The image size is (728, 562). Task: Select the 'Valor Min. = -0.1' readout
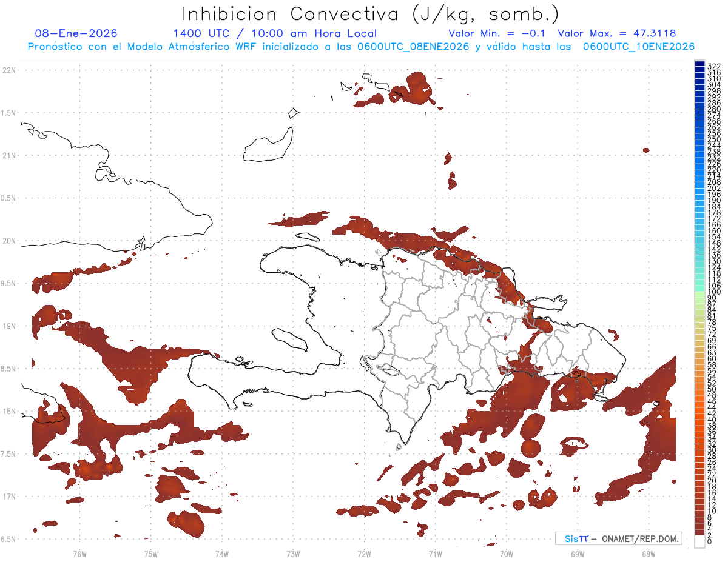click(497, 33)
